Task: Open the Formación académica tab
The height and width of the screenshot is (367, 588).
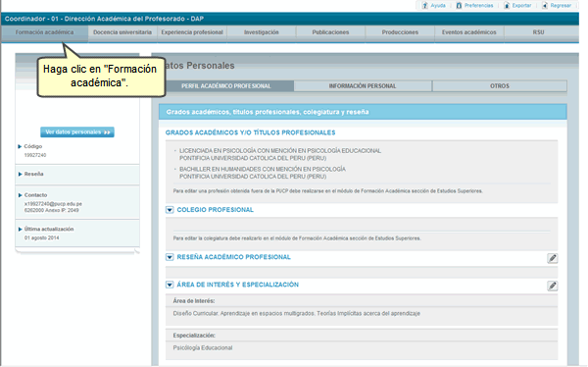Action: click(45, 32)
